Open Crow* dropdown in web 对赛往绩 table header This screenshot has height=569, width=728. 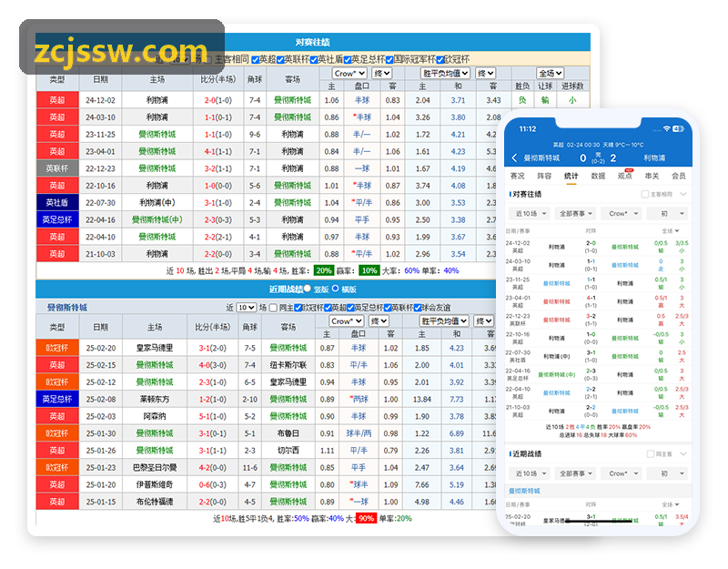349,74
